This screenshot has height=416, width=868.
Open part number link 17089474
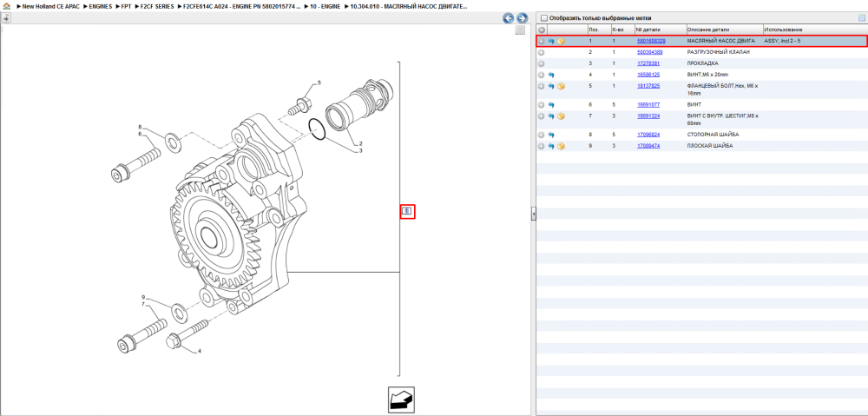click(648, 146)
